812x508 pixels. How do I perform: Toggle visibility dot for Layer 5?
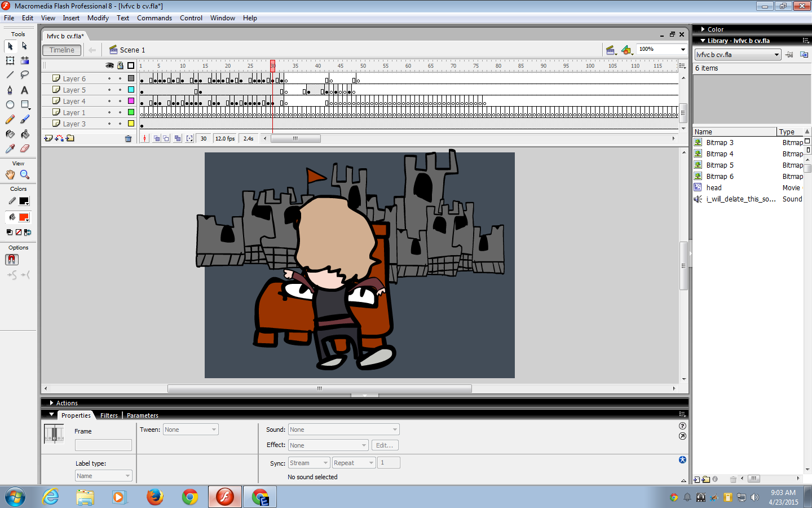pos(109,90)
